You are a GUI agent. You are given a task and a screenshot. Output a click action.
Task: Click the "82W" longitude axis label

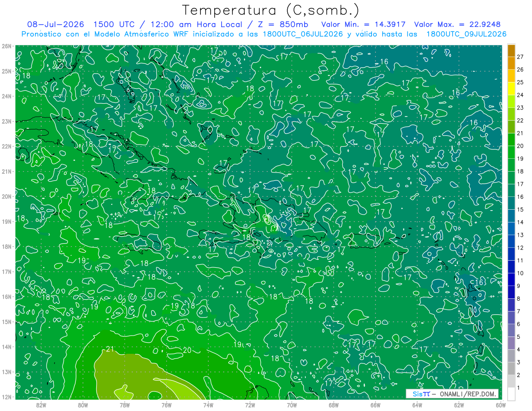pyautogui.click(x=41, y=405)
